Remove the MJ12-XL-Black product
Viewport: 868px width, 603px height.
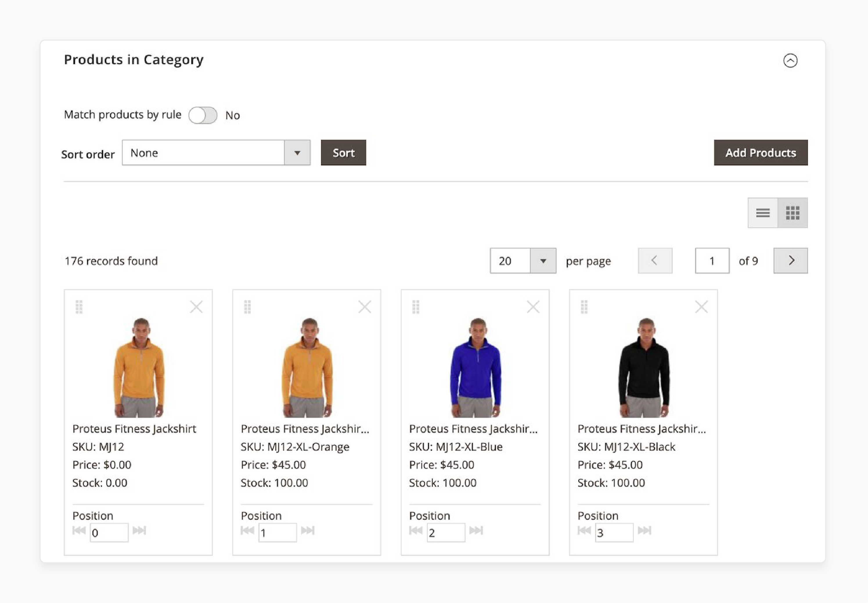tap(701, 307)
